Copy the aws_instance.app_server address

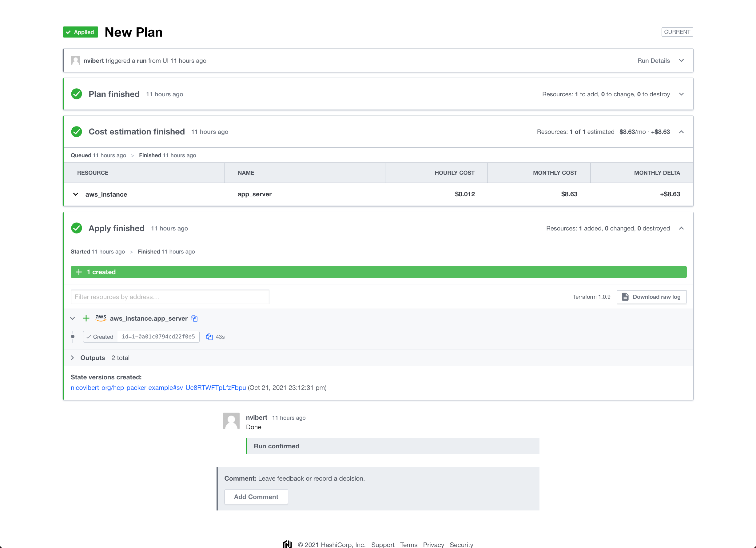pyautogui.click(x=194, y=318)
